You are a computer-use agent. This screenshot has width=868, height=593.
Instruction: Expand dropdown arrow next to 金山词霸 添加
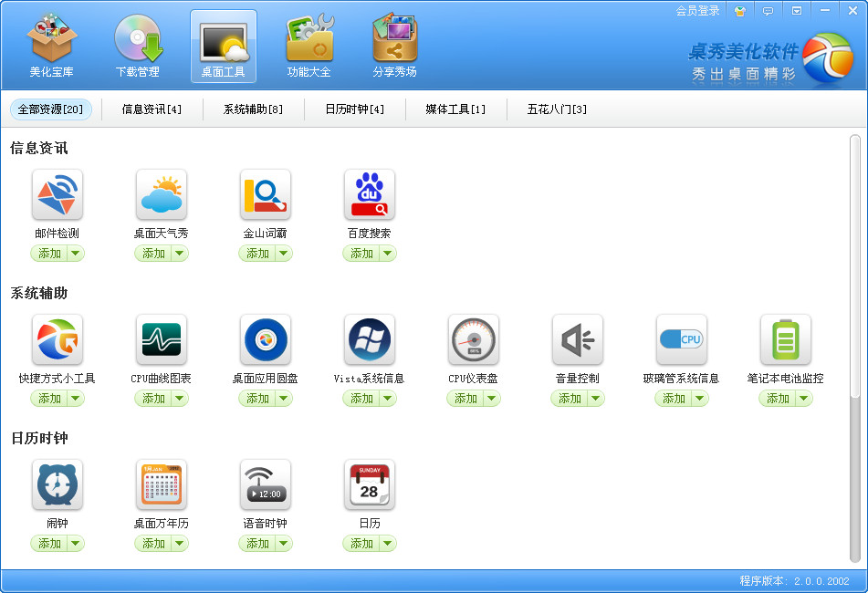coord(283,254)
